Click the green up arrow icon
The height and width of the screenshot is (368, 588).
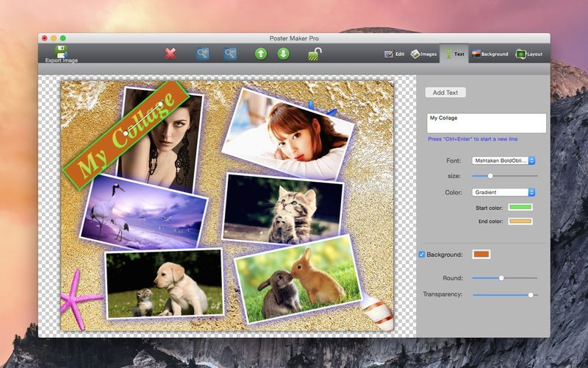click(260, 53)
